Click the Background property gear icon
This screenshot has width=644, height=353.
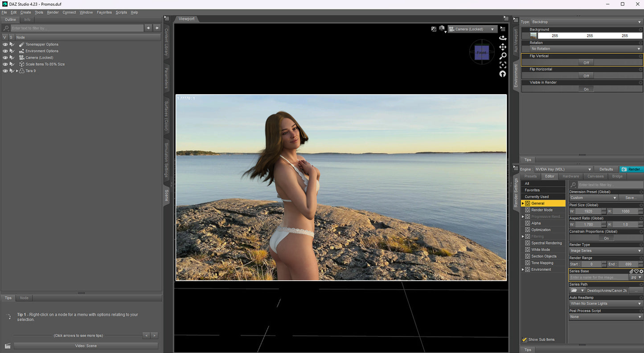point(641,29)
